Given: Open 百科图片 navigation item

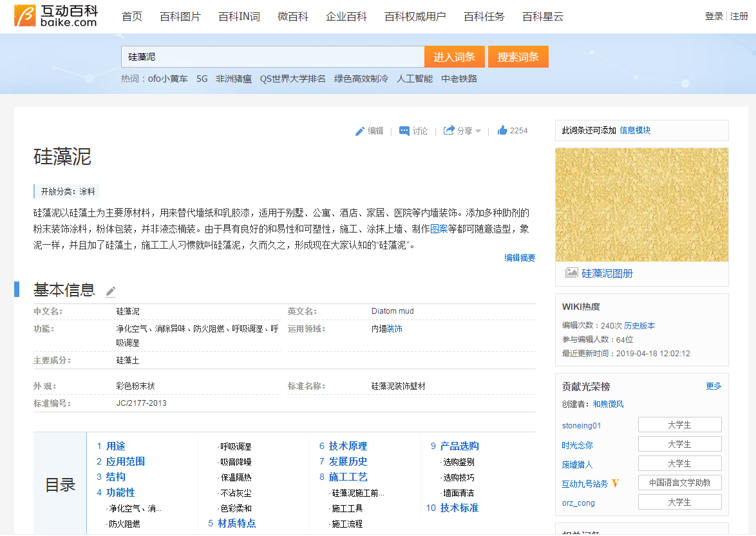Looking at the screenshot, I should [x=180, y=17].
